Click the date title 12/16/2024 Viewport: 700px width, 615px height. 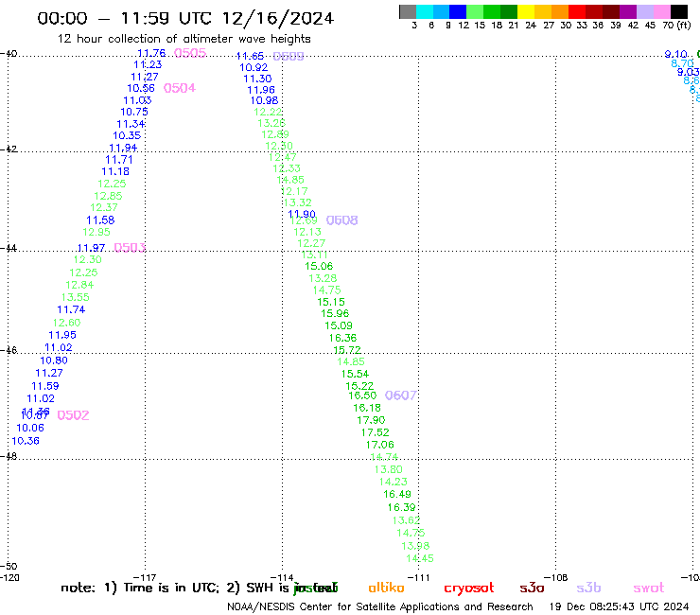pos(278,18)
